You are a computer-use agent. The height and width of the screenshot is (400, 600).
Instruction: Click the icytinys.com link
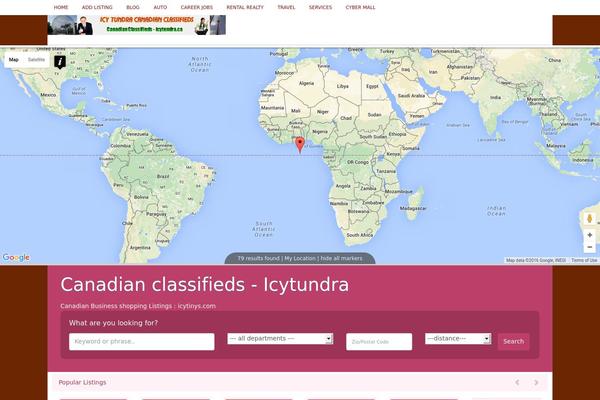tap(197, 306)
